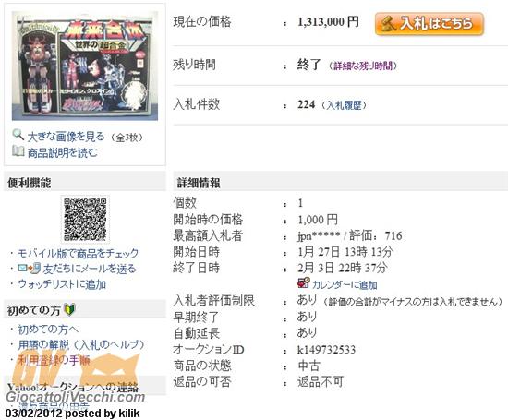Viewport: 508px width, 420px height.
Task: Open 入札履歴 bid history link
Action: 345,105
